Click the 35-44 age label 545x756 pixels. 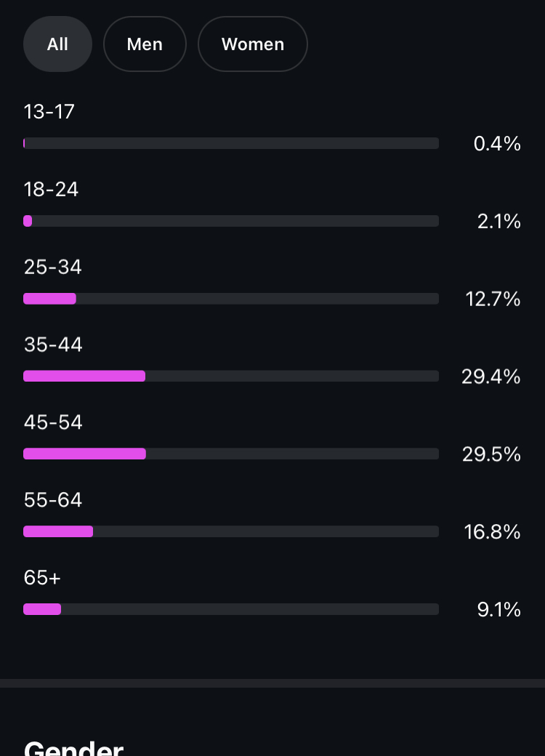(x=53, y=345)
